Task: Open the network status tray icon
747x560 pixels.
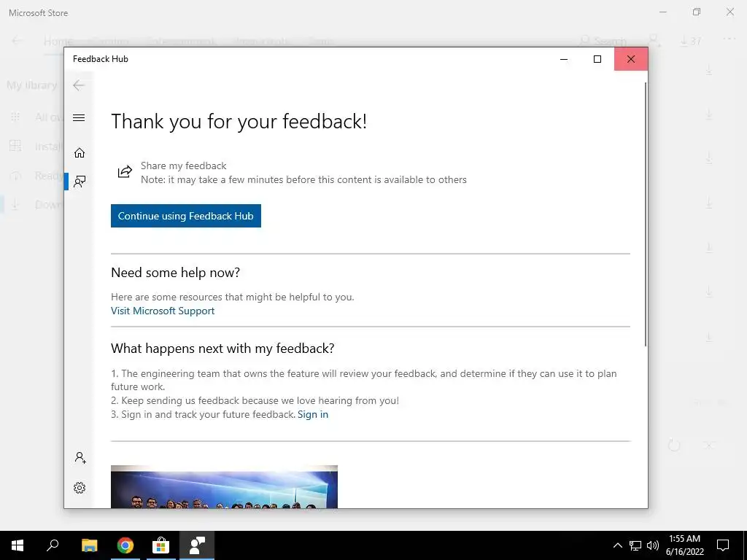Action: pyautogui.click(x=635, y=545)
